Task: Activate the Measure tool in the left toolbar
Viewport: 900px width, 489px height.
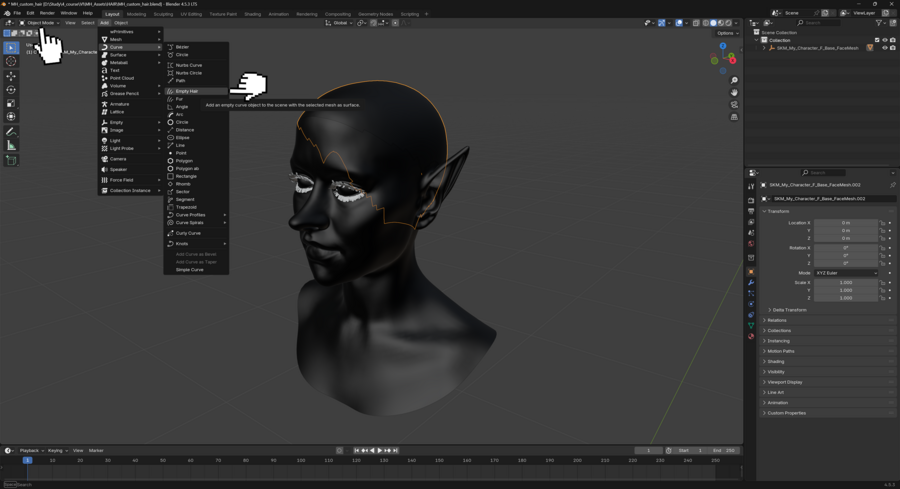Action: tap(11, 146)
